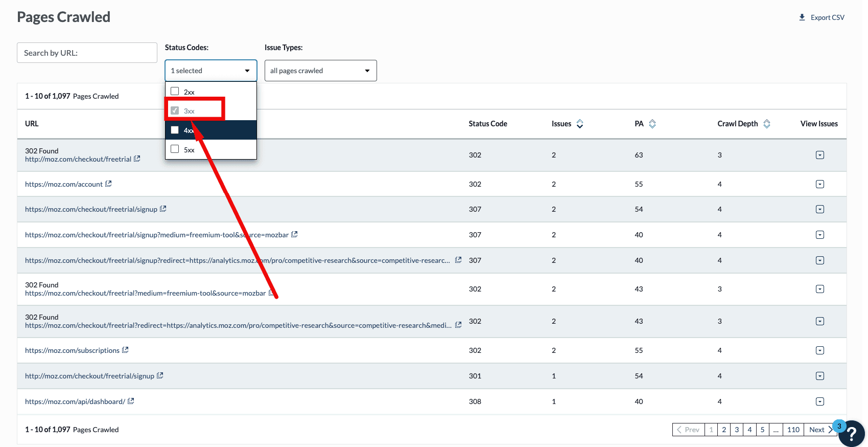Open external link icon for api/dashboard URL
Viewport: 868px width, 447px height.
tap(131, 401)
